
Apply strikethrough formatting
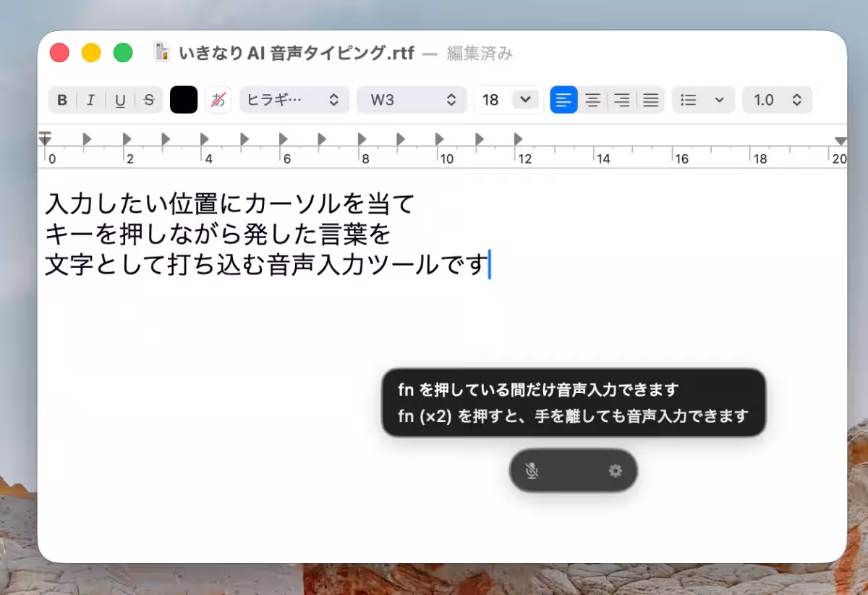point(147,100)
